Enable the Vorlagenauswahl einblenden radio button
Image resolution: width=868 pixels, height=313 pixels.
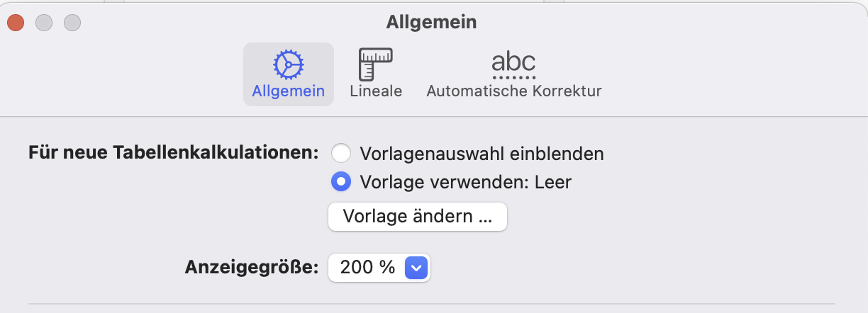pos(341,153)
